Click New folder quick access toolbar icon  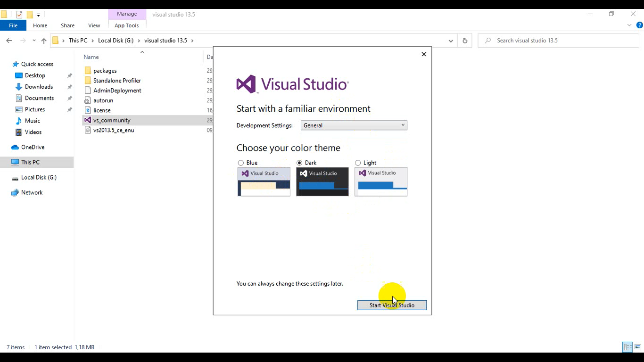[30, 15]
